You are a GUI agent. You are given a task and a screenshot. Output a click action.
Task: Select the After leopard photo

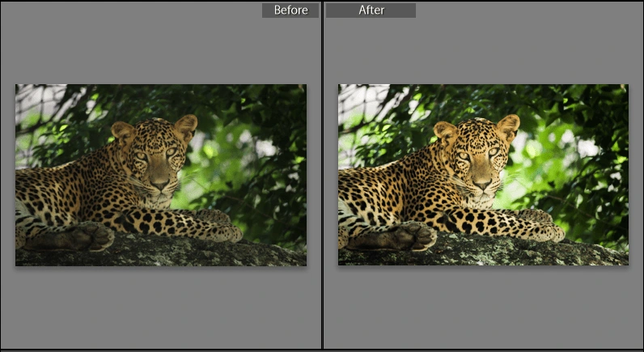pos(483,175)
